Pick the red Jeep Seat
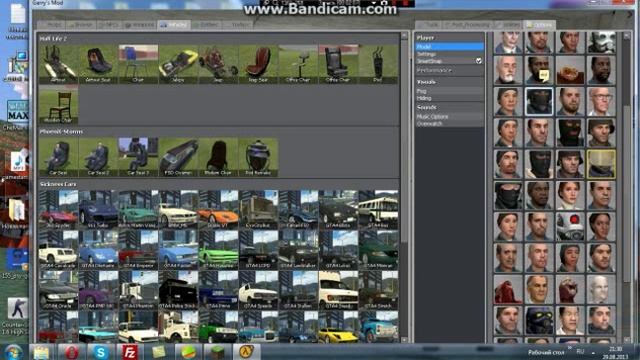This screenshot has width=640, height=360. (258, 64)
